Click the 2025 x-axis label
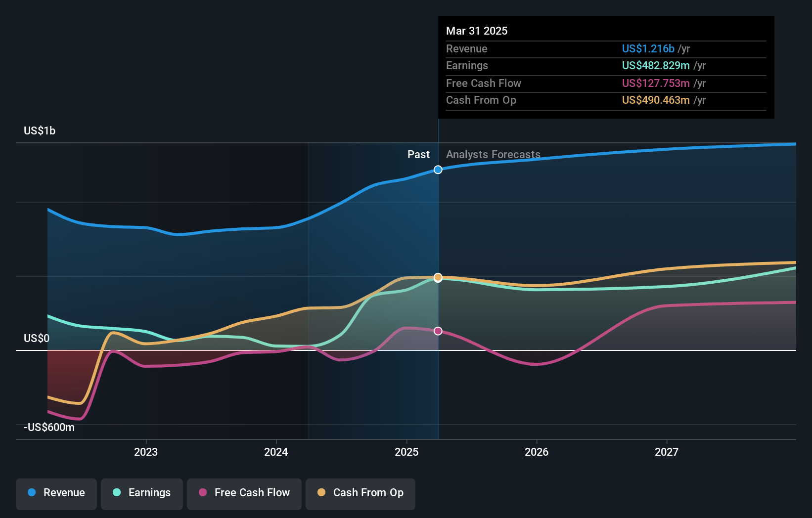Viewport: 812px width, 518px height. pyautogui.click(x=406, y=452)
